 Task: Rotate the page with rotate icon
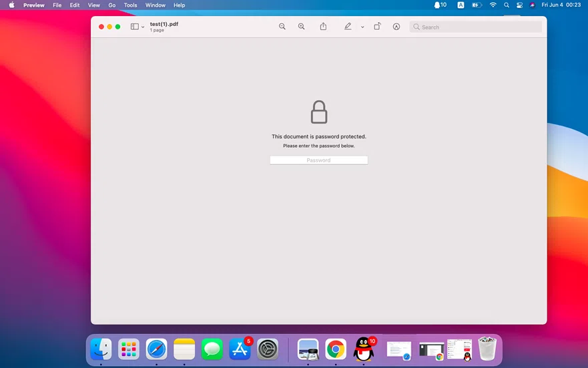pos(377,27)
